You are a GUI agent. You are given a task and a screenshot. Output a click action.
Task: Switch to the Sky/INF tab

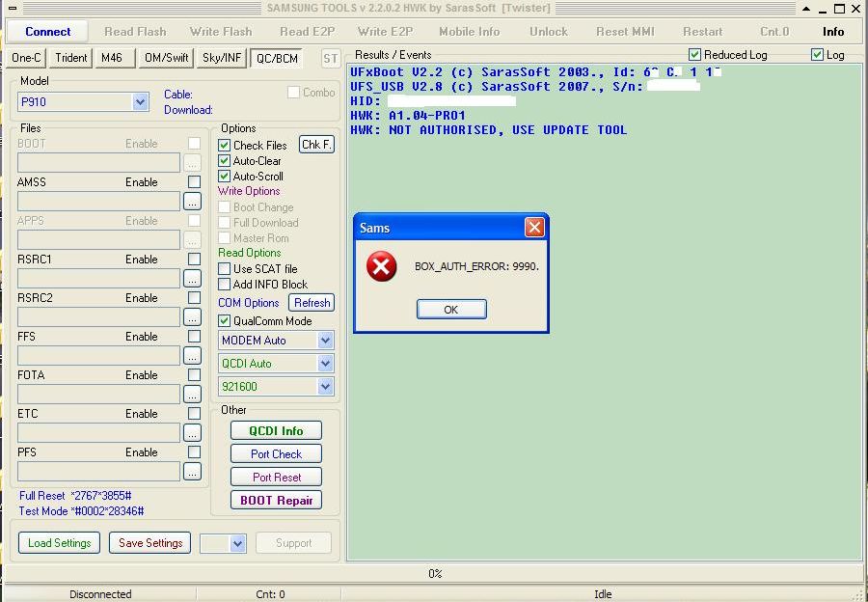click(222, 58)
